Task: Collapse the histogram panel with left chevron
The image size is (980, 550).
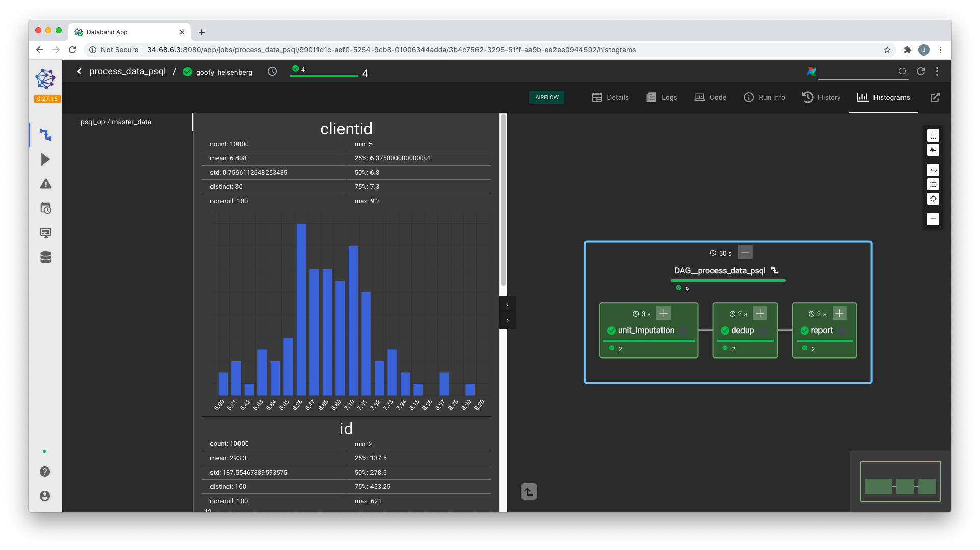Action: click(507, 305)
